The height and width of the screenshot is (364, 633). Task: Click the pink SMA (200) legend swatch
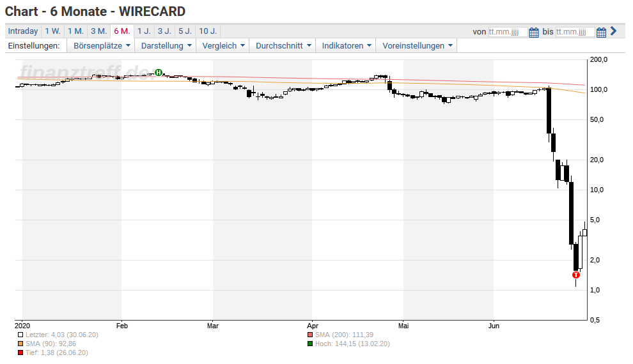click(x=310, y=335)
